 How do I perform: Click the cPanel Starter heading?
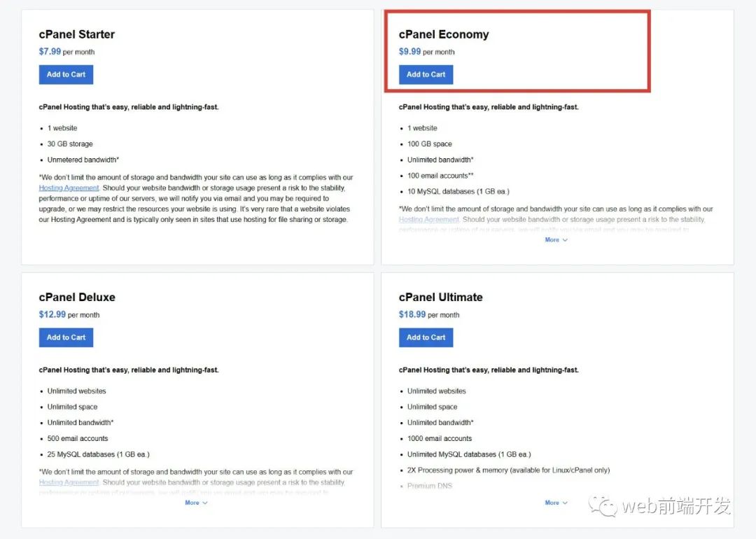click(x=77, y=34)
